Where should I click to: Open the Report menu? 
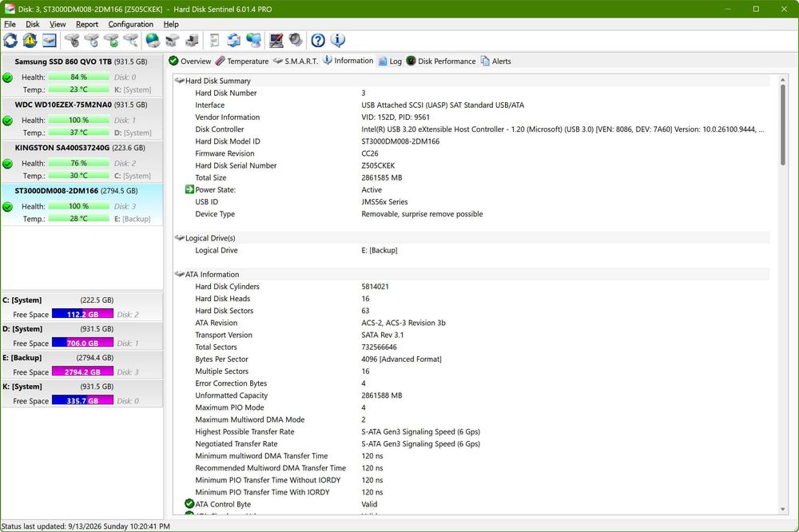[87, 24]
